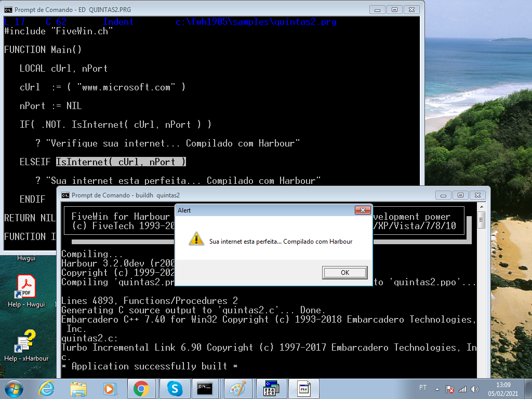
Task: Click the #include "FiveWin.ch" line
Action: tap(58, 31)
